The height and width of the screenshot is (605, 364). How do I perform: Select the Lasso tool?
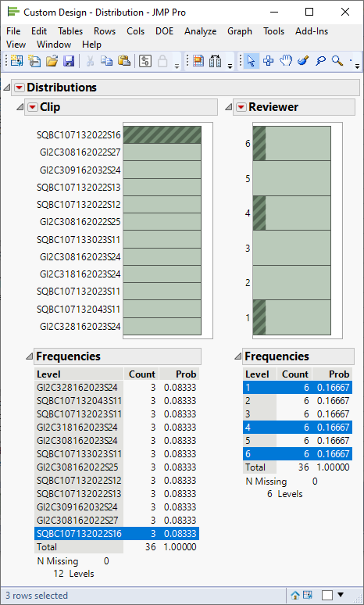click(x=320, y=61)
